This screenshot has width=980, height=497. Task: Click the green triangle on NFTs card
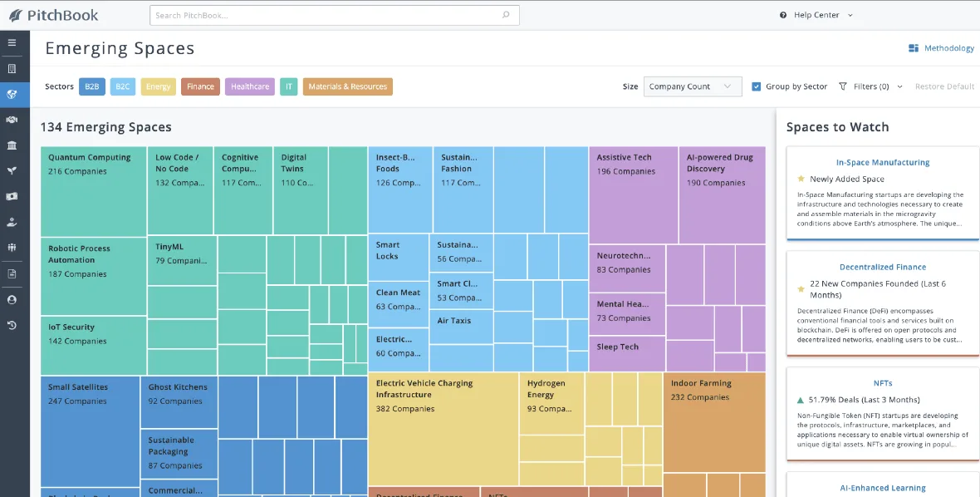[x=801, y=400]
